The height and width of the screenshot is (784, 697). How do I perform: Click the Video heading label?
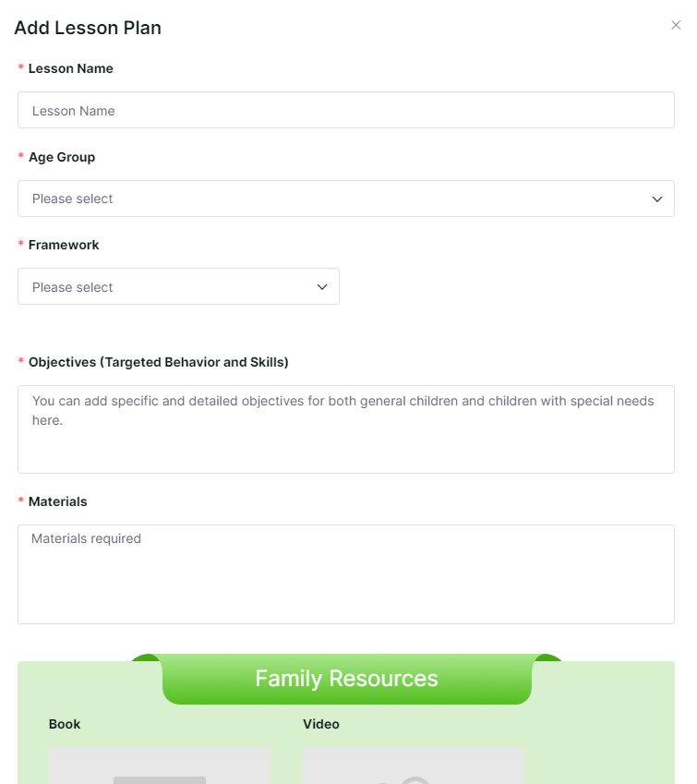pyautogui.click(x=321, y=724)
